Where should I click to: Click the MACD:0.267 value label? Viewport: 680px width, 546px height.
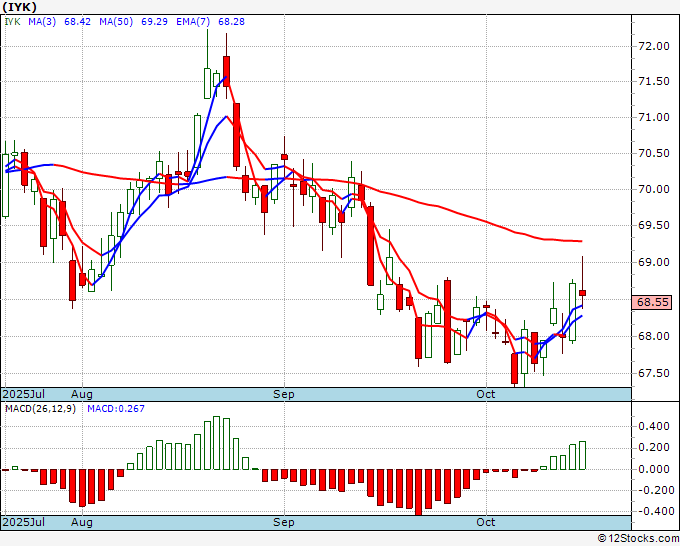[116, 409]
